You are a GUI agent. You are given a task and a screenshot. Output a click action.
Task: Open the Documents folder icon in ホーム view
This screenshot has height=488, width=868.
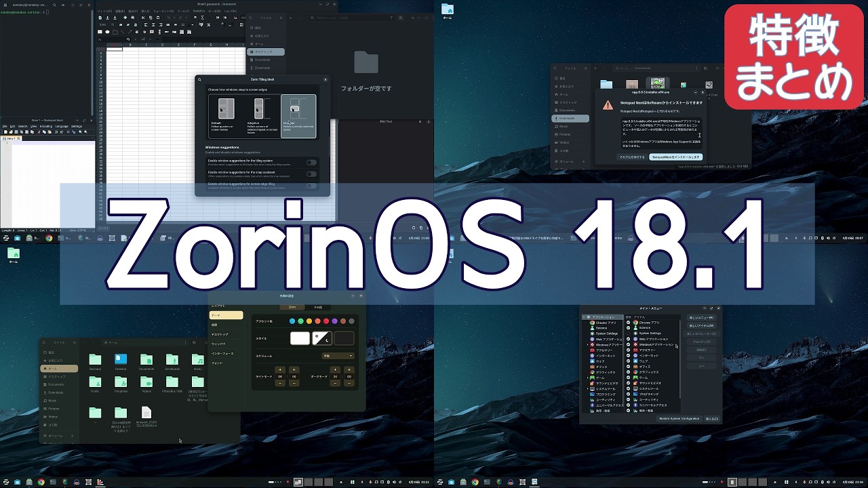[146, 360]
